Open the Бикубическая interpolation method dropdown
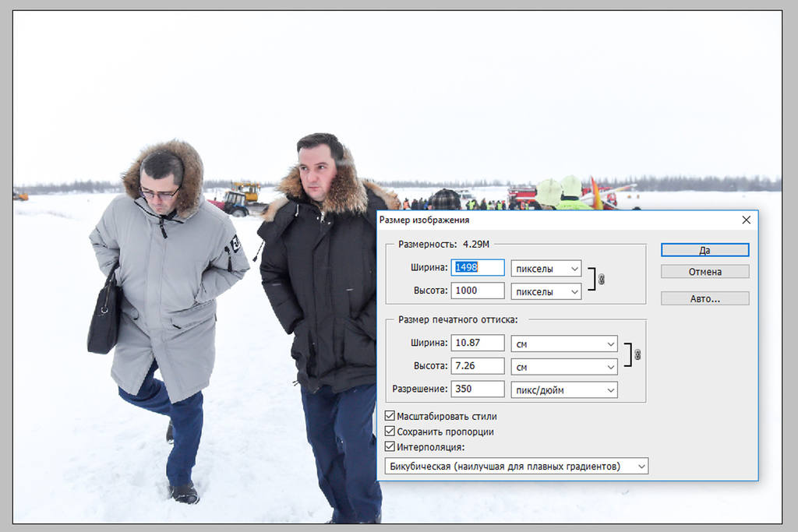This screenshot has width=798, height=532. tap(516, 467)
